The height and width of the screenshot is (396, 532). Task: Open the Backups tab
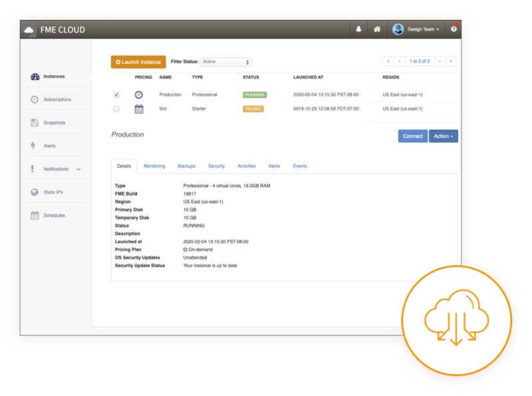(187, 166)
